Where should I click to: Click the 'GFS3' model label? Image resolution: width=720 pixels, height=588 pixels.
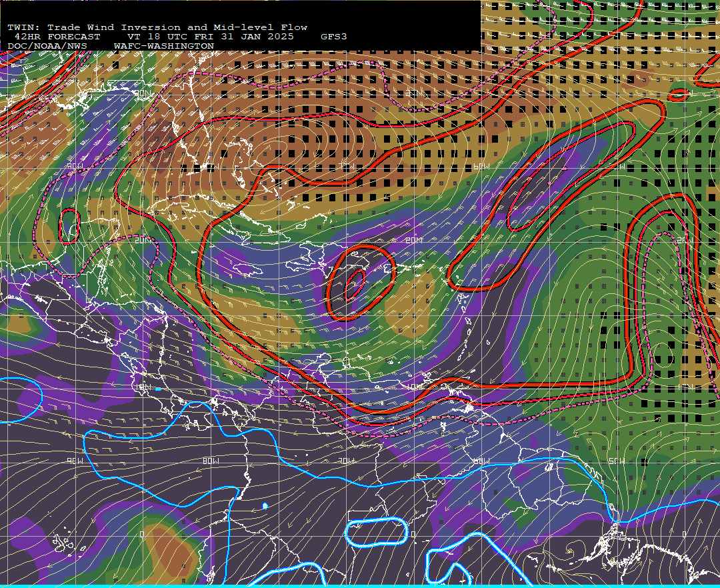[334, 37]
